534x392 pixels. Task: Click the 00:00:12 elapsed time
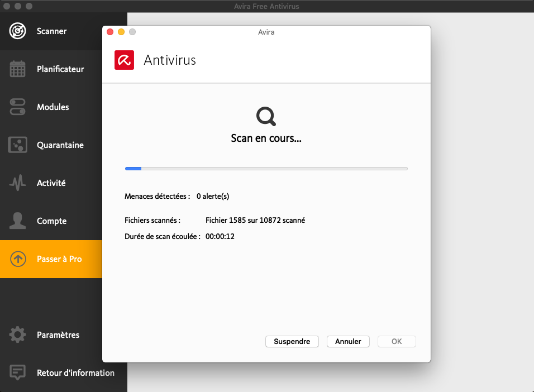[220, 236]
